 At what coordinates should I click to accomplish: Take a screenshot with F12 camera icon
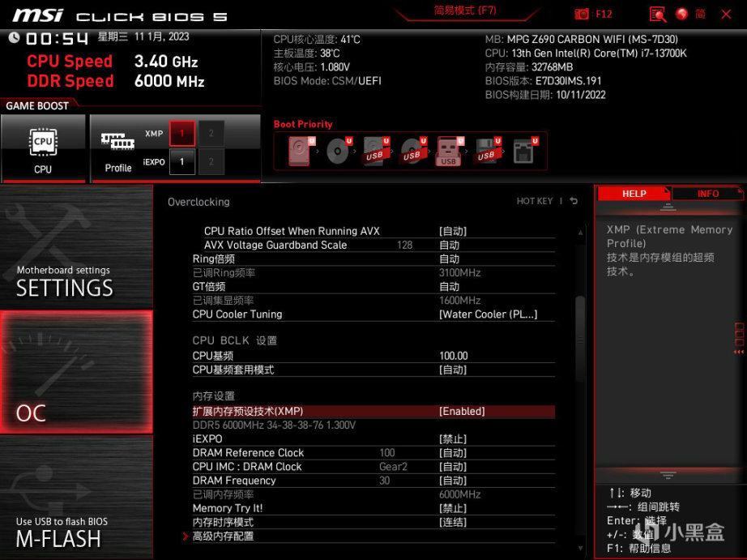pyautogui.click(x=582, y=15)
